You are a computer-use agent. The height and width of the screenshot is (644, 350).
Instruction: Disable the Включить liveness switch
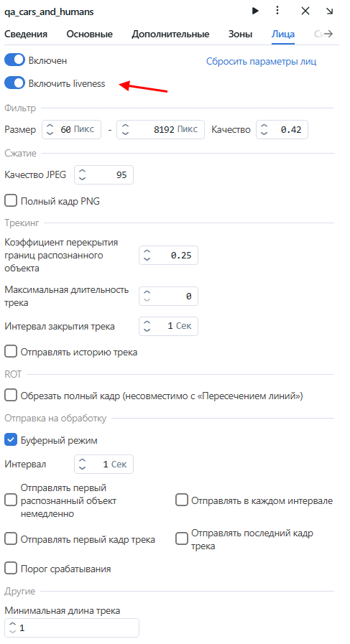[15, 83]
